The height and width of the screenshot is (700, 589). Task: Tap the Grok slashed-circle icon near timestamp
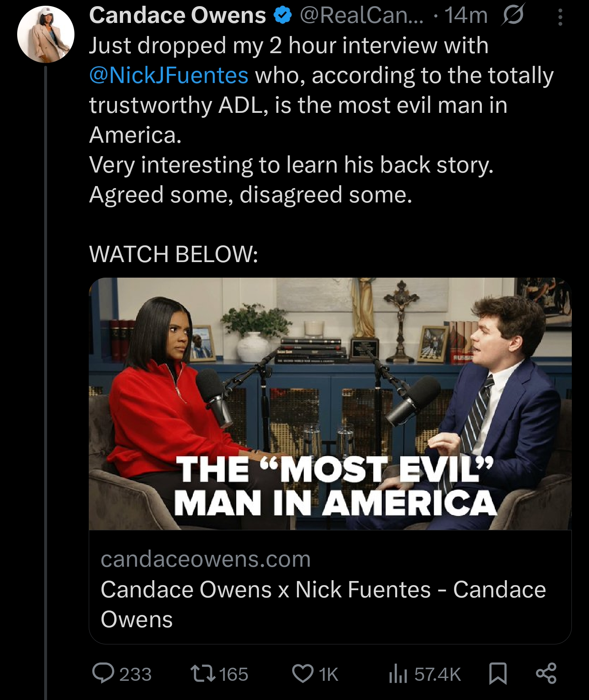click(513, 16)
